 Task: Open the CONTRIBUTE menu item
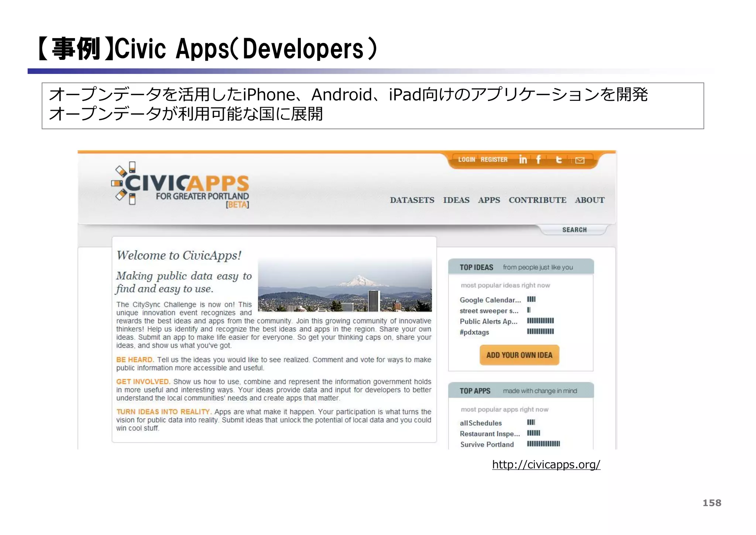point(537,200)
